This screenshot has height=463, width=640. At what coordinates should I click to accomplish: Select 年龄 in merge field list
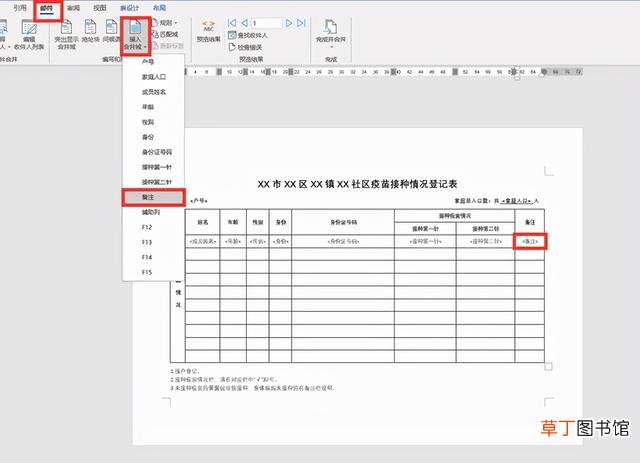coord(153,107)
